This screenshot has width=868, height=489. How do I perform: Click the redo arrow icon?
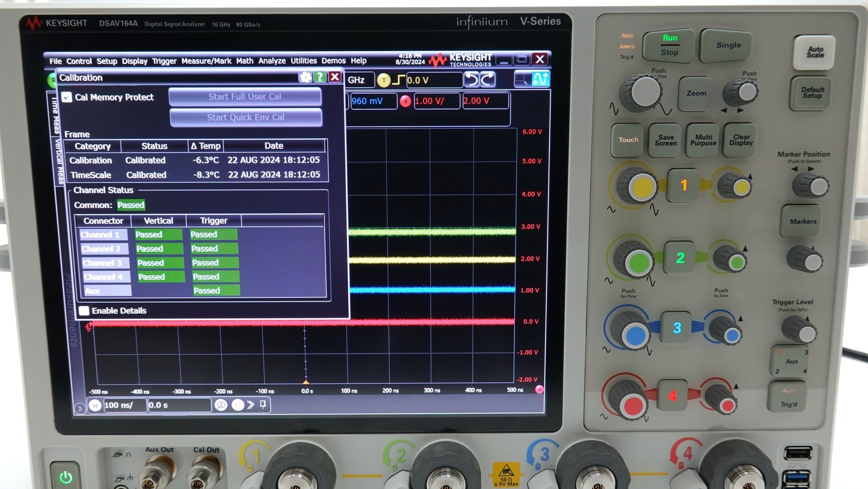click(x=488, y=80)
